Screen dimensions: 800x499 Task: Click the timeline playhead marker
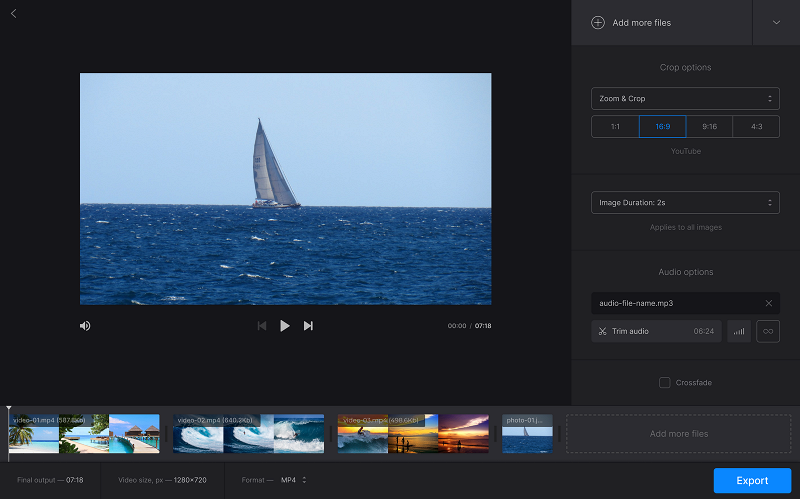point(9,410)
